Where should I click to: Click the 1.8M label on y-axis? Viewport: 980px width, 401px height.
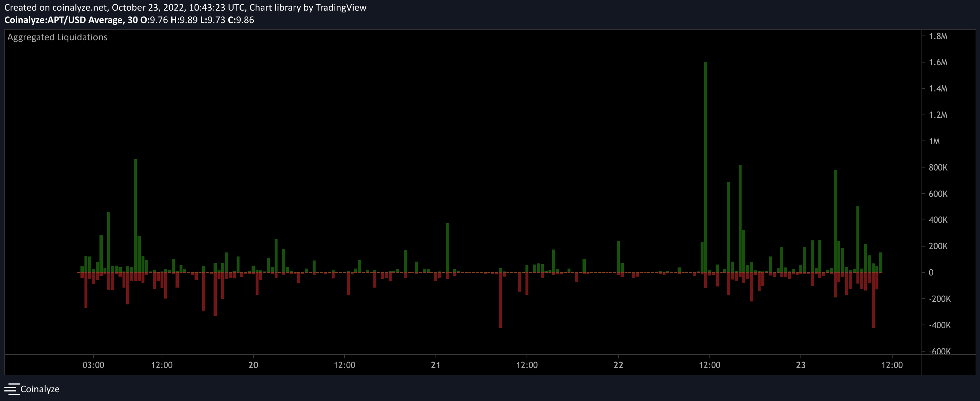(938, 36)
